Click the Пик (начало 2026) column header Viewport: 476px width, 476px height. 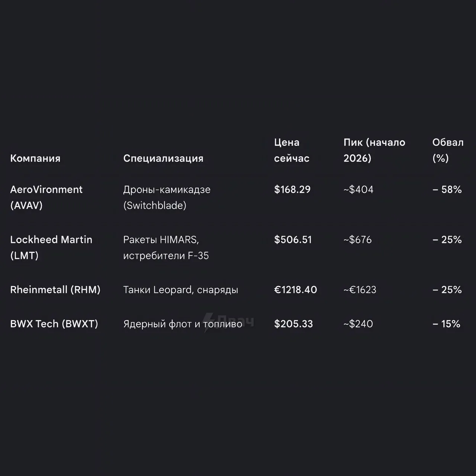click(374, 150)
